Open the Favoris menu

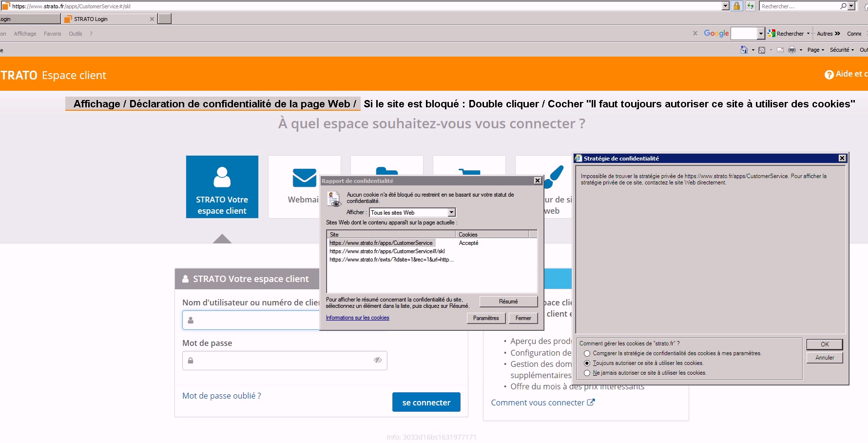tap(53, 34)
